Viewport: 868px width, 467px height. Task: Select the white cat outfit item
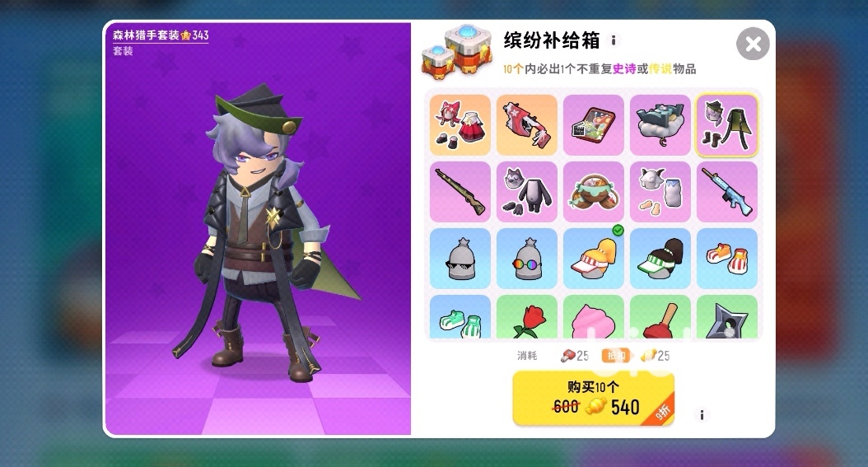[660, 192]
